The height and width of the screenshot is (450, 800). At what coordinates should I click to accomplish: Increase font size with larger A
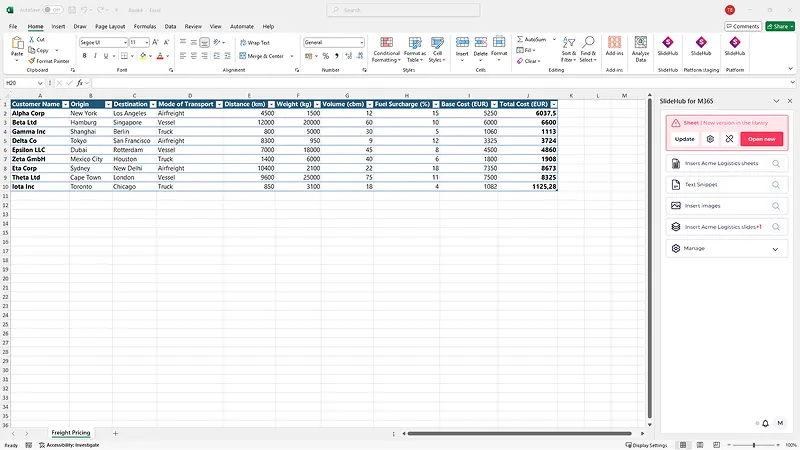[155, 42]
